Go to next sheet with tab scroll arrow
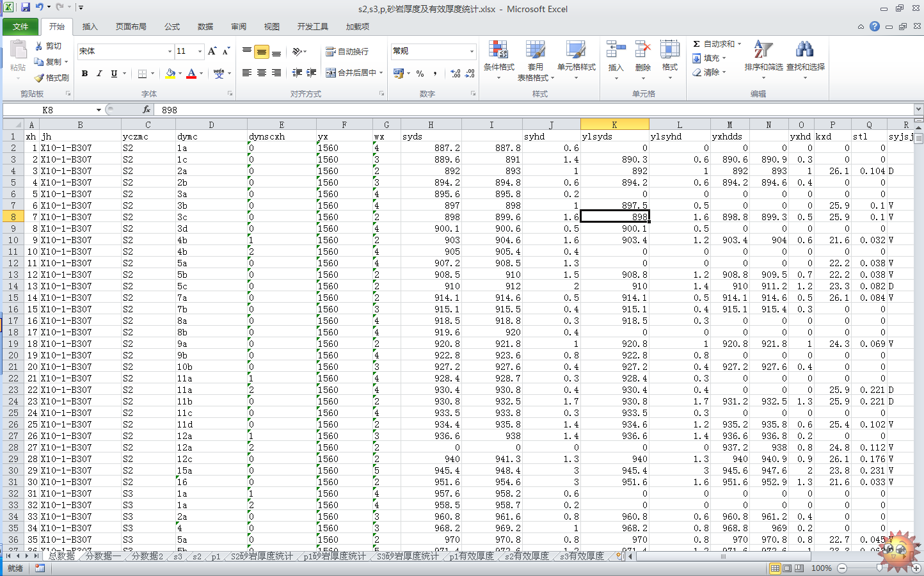This screenshot has height=576, width=924. tap(27, 556)
